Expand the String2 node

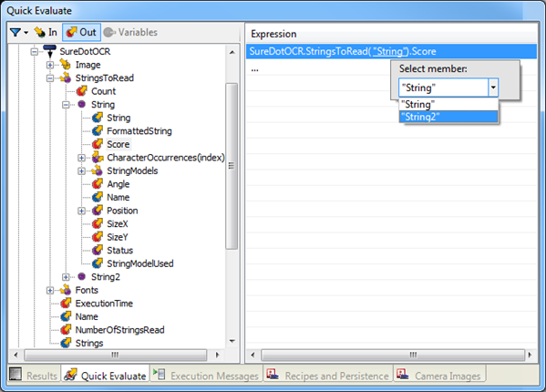pos(66,277)
